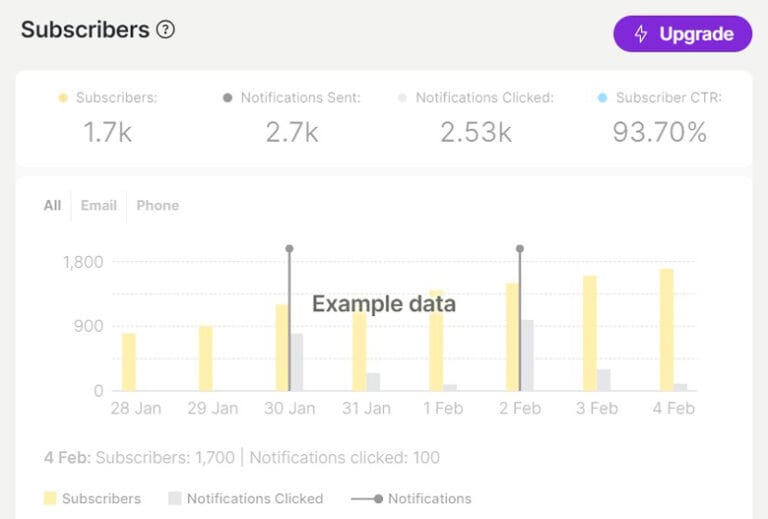
Task: Switch to the Email tab
Action: click(x=99, y=205)
